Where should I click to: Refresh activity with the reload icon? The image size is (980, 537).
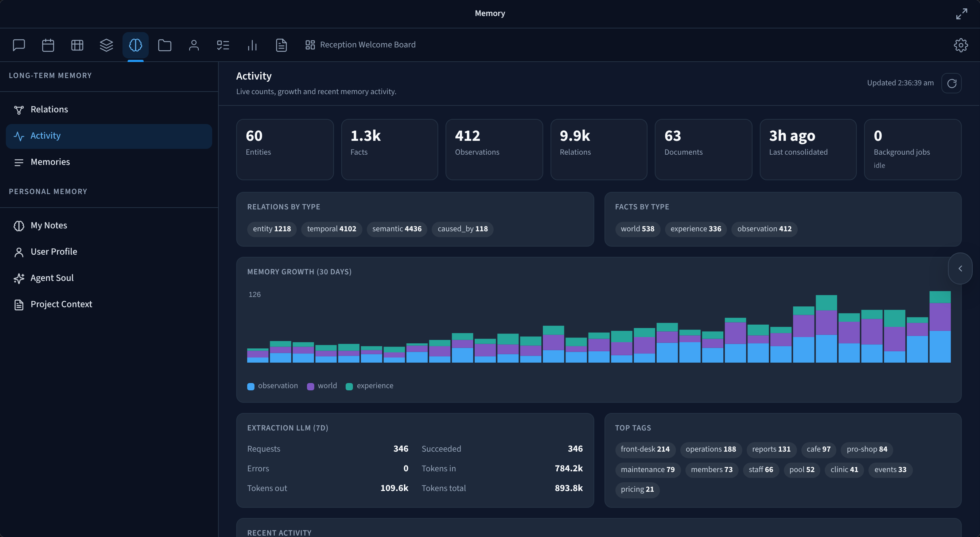coord(952,83)
